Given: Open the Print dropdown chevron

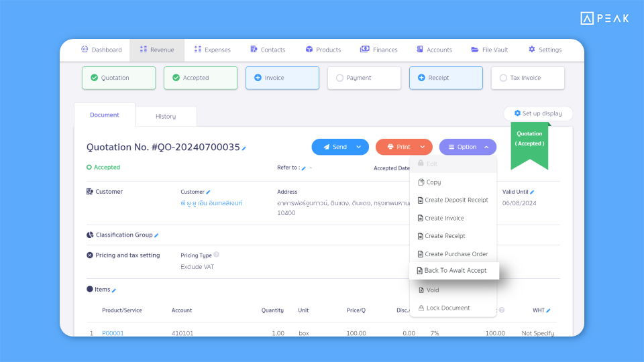Looking at the screenshot, I should click(x=423, y=147).
